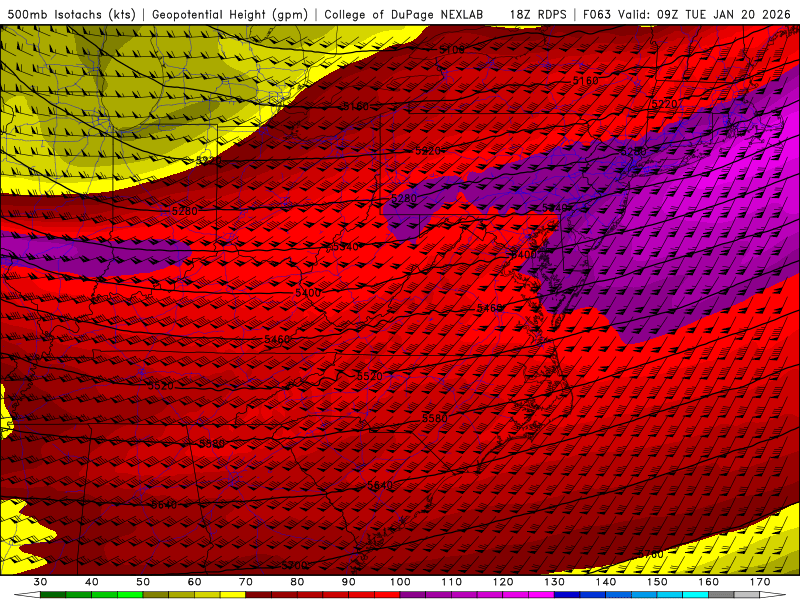Click the 140 knot legend label
This screenshot has height=600, width=800.
tap(606, 582)
